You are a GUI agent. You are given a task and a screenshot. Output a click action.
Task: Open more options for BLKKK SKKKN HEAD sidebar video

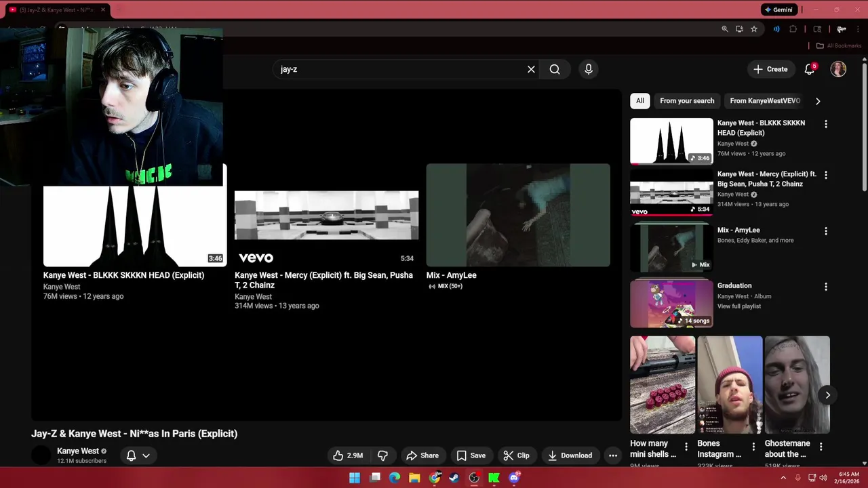tap(826, 124)
